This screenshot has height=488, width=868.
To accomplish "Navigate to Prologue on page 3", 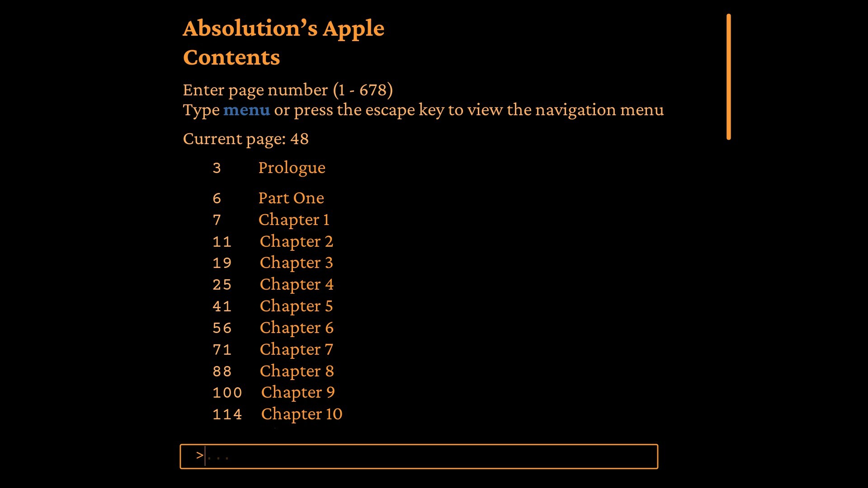I will [x=292, y=168].
